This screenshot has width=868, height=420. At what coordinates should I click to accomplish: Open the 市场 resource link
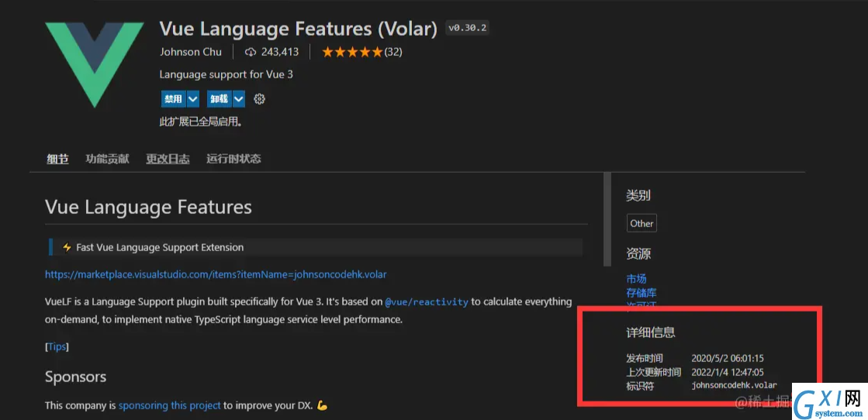(637, 279)
